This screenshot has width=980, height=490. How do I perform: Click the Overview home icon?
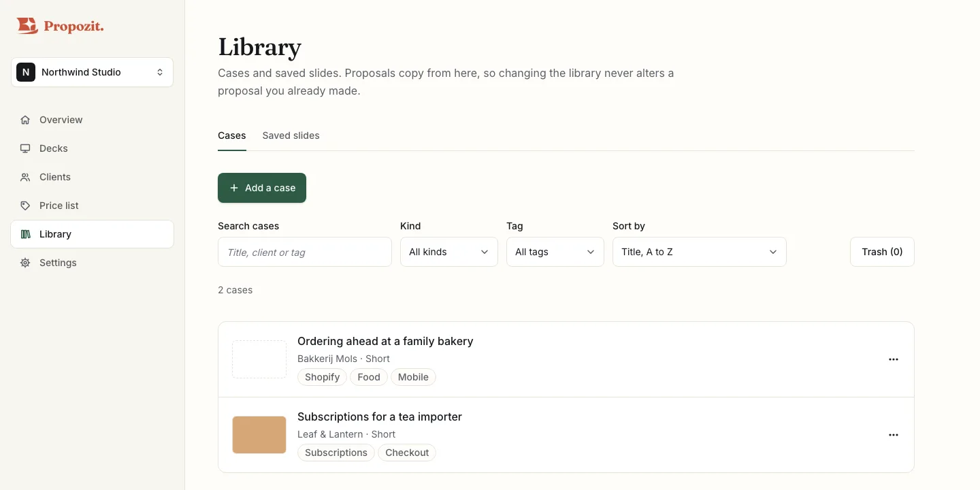(x=25, y=120)
